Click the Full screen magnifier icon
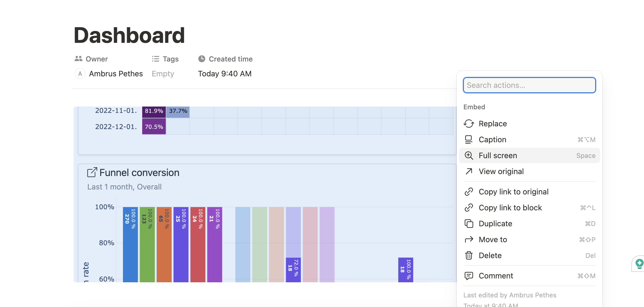This screenshot has width=644, height=307. pos(469,155)
